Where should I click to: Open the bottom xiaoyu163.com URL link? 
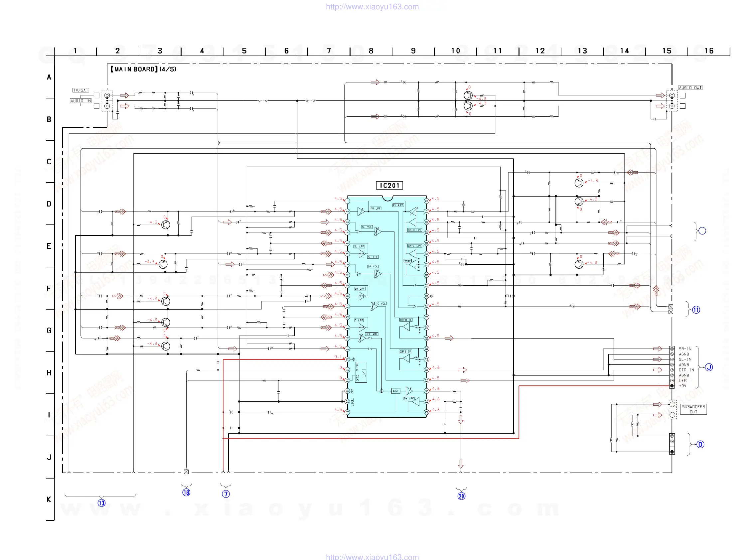coord(372,557)
